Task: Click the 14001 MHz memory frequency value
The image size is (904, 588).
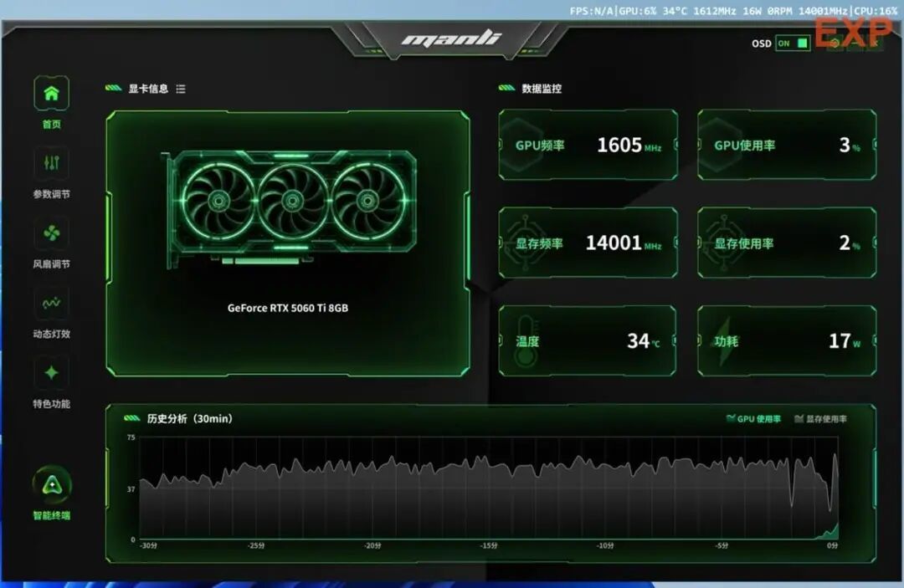Action: point(624,243)
